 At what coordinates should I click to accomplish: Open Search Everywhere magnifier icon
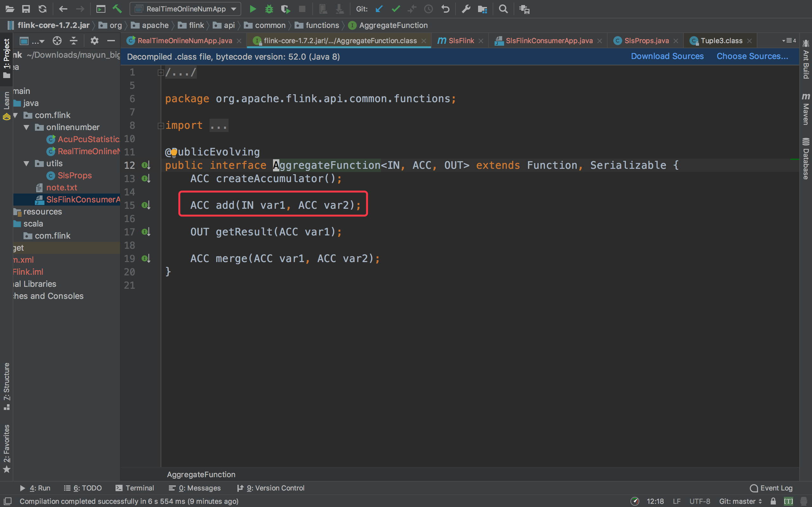[x=503, y=9]
